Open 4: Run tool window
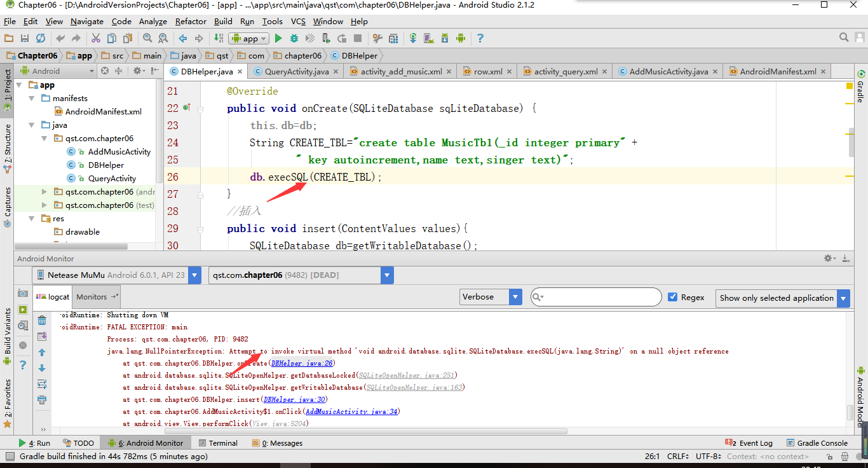The width and height of the screenshot is (868, 468). point(35,443)
